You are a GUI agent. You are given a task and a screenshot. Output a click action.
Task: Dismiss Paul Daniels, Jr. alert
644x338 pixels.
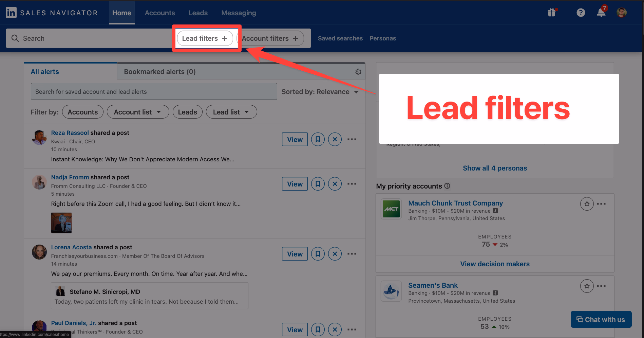335,330
